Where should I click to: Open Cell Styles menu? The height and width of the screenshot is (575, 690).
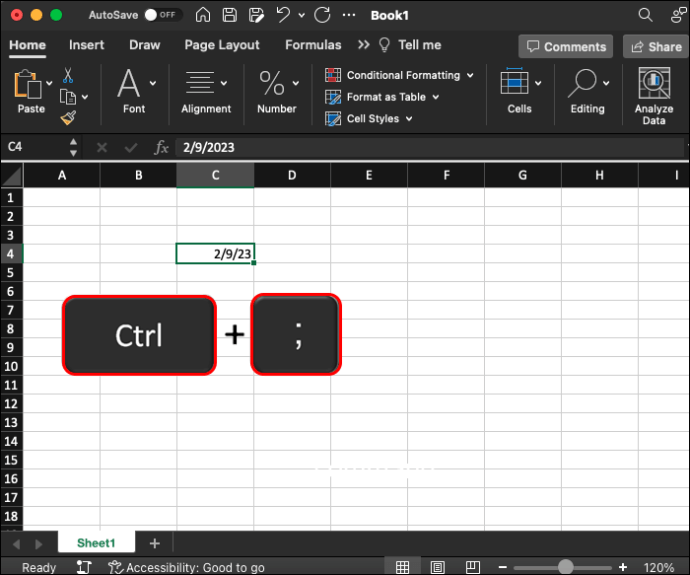369,118
